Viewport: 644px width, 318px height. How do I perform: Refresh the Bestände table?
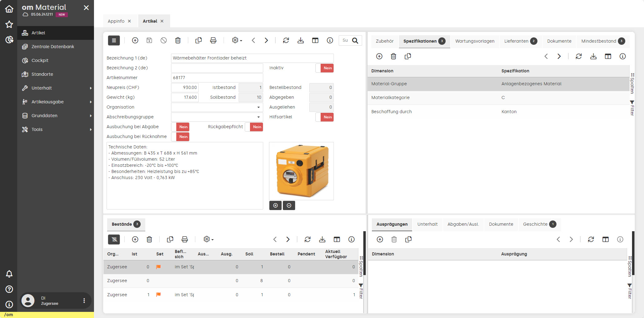307,239
